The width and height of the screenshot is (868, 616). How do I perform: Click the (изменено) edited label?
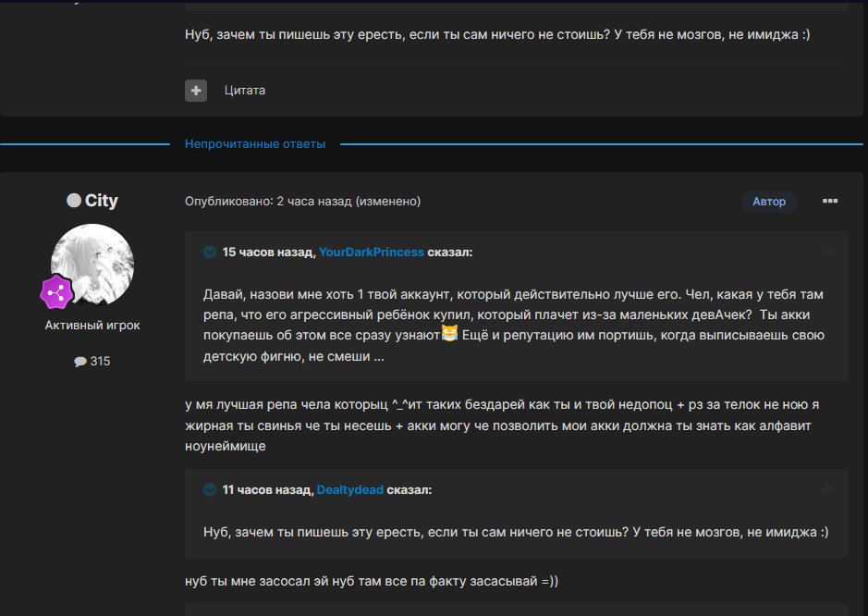pos(388,201)
